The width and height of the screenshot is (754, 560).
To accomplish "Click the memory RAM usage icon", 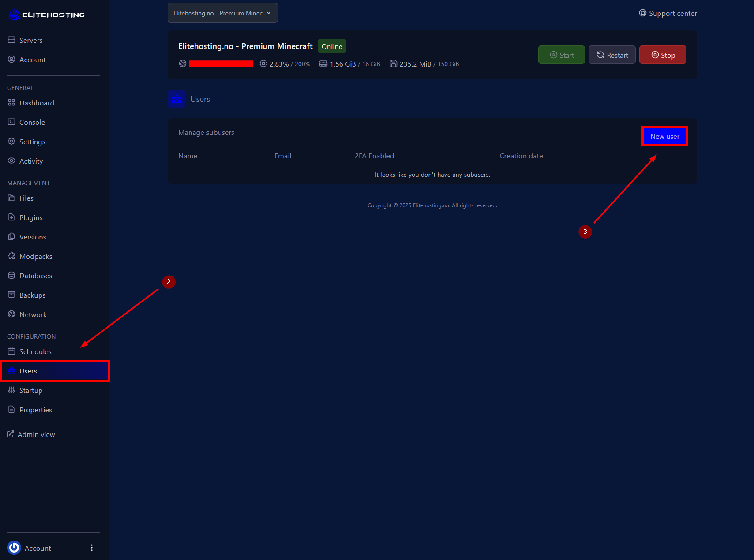I will click(x=323, y=63).
